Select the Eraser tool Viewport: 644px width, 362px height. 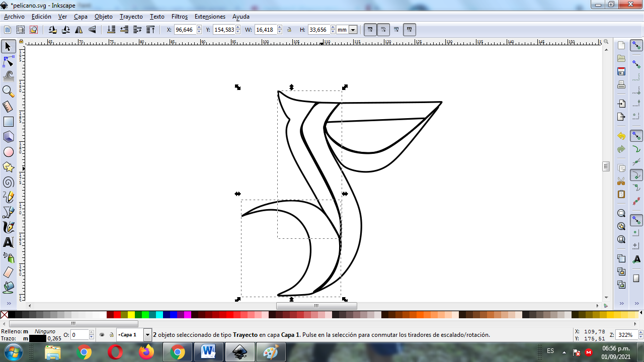point(8,273)
